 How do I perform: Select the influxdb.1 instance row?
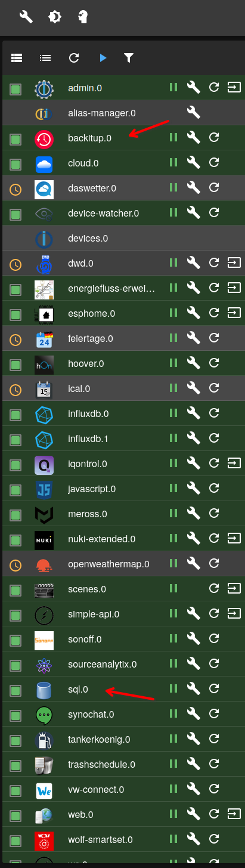[x=123, y=438]
